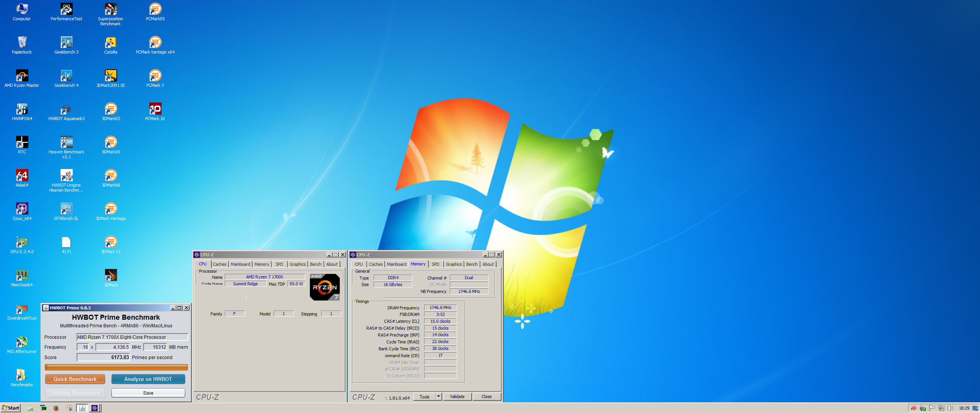Click the Firefox taskbar icon
The width and height of the screenshot is (980, 413).
point(56,408)
